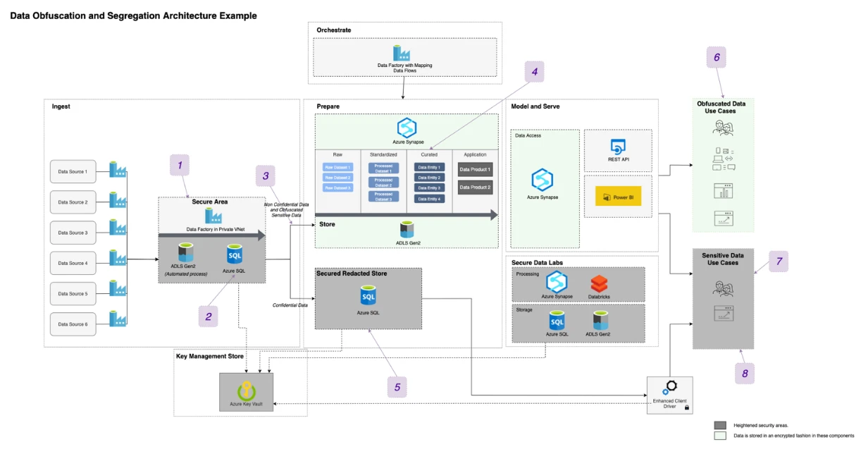Click the Databricks icon in Secure Data Labs
The height and width of the screenshot is (449, 868).
[x=600, y=284]
